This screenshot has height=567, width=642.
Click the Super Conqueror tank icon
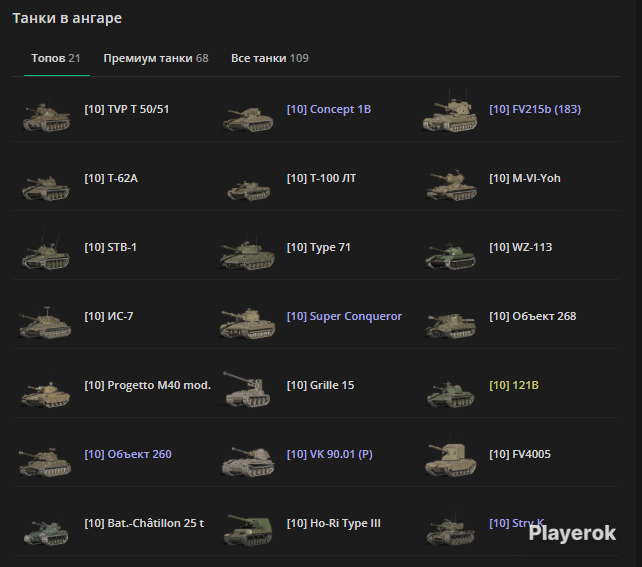[247, 323]
